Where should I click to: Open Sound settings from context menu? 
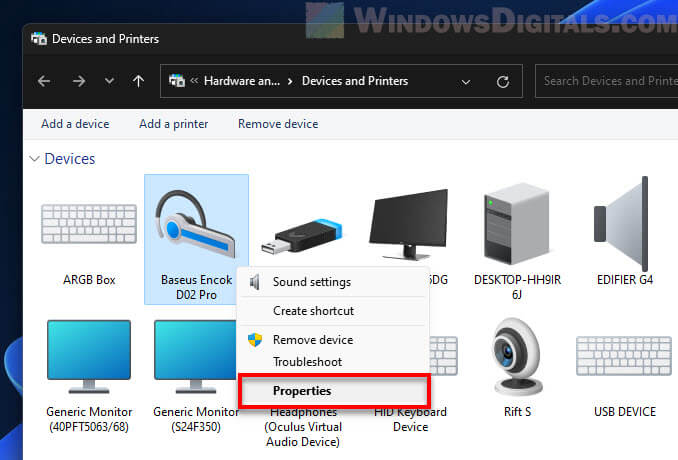[333, 282]
